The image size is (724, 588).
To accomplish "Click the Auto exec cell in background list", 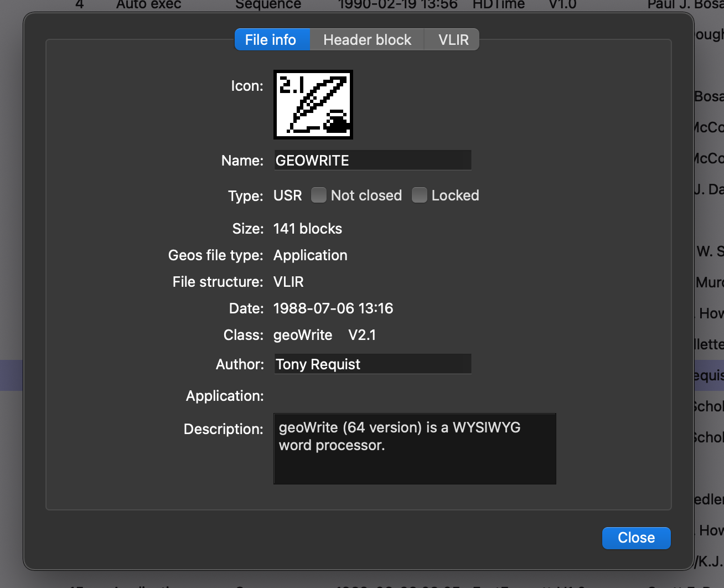I will click(149, 4).
